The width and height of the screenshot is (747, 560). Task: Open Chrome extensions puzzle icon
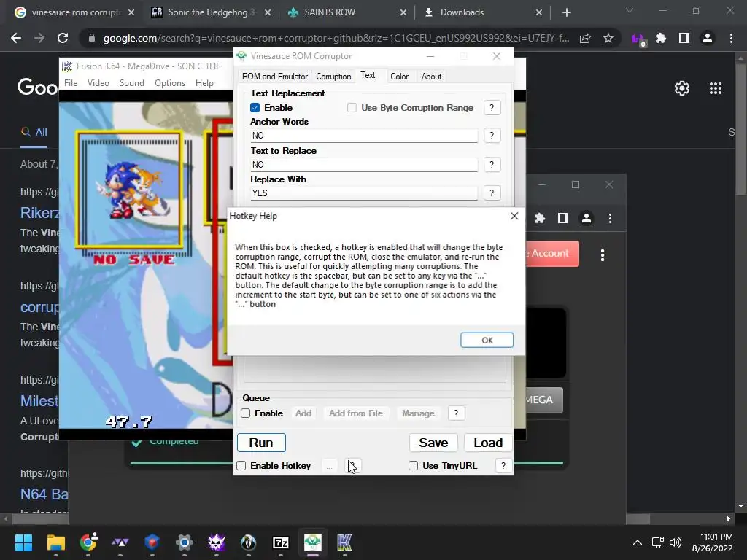[660, 38]
